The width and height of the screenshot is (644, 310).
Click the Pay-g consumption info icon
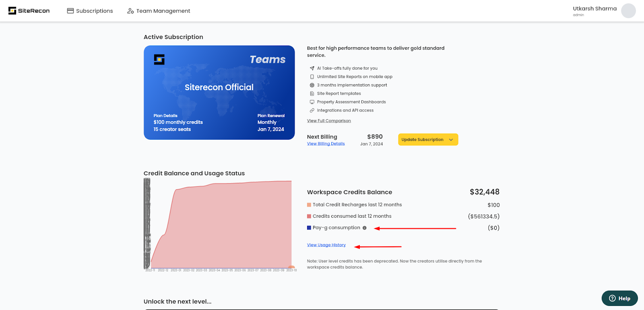pyautogui.click(x=365, y=228)
